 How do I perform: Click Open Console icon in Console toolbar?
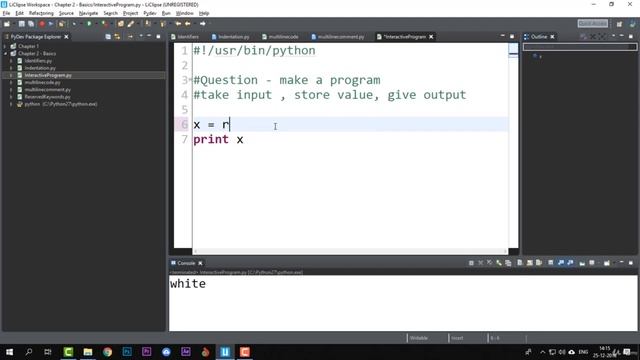click(x=607, y=263)
